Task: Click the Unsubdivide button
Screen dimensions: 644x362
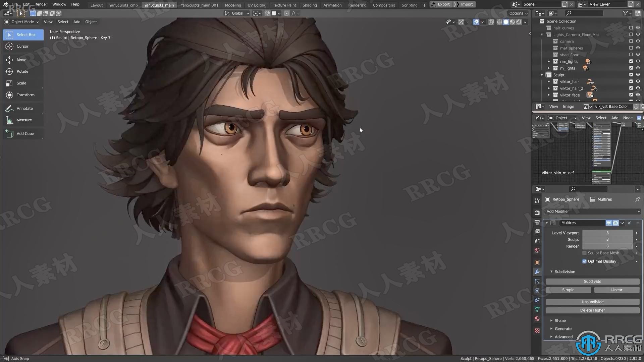Action: 592,301
